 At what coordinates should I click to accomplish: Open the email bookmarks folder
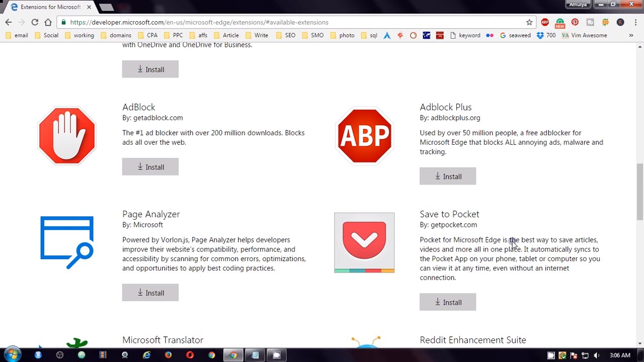pos(17,35)
